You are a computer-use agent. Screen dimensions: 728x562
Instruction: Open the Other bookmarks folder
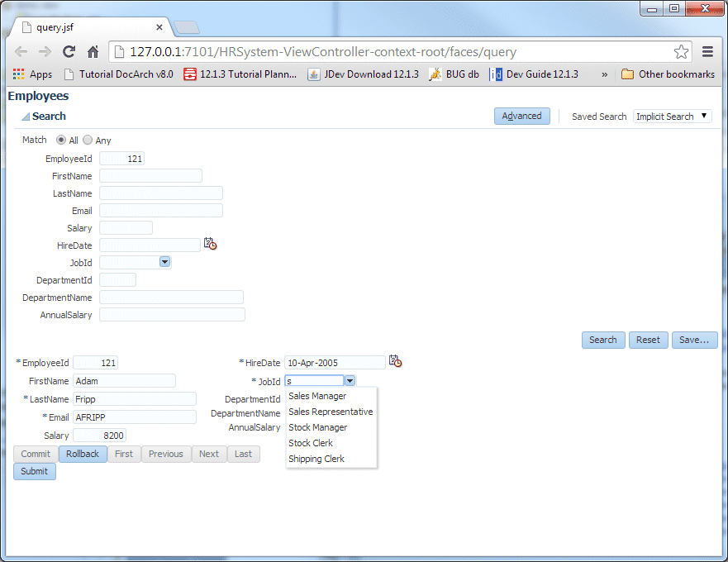pyautogui.click(x=669, y=74)
